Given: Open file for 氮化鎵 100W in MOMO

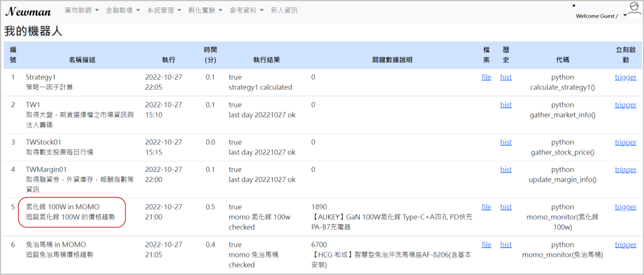Looking at the screenshot, I should [486, 207].
